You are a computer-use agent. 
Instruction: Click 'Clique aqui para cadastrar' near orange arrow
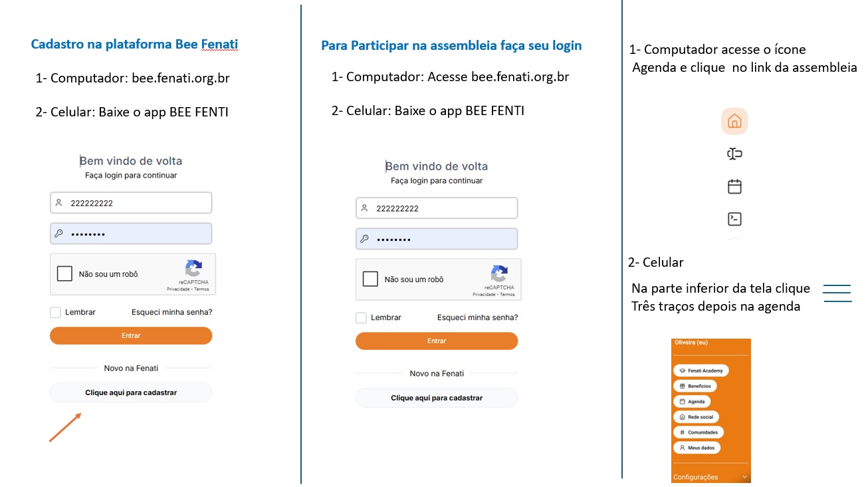131,393
